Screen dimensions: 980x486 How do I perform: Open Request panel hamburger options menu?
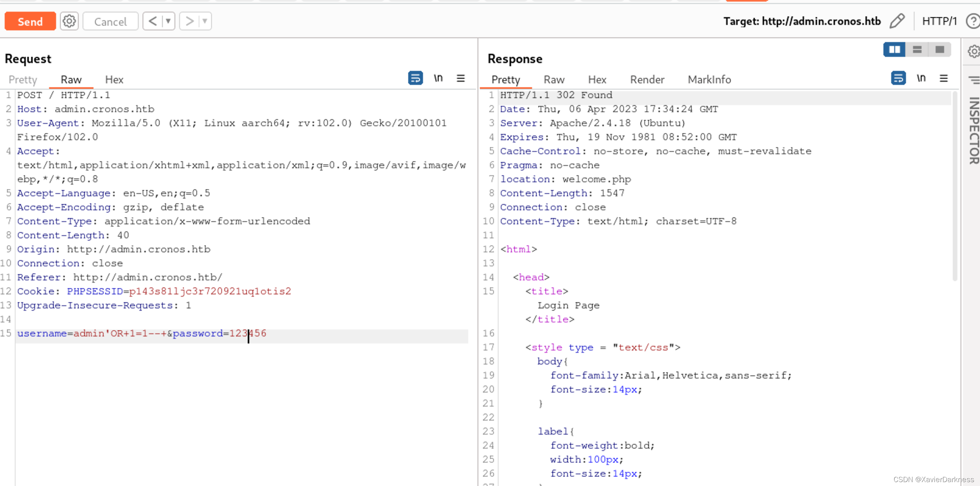tap(461, 78)
